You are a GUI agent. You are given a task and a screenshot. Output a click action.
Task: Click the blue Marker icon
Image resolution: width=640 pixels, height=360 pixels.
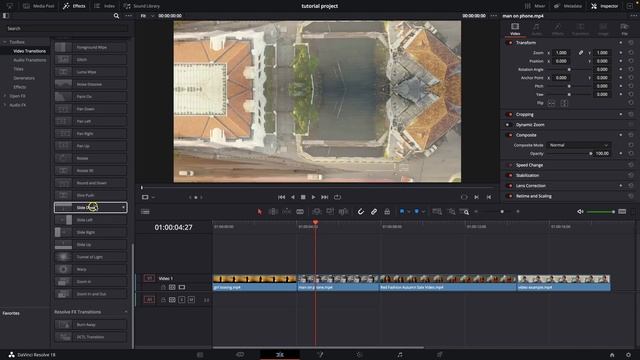click(416, 211)
